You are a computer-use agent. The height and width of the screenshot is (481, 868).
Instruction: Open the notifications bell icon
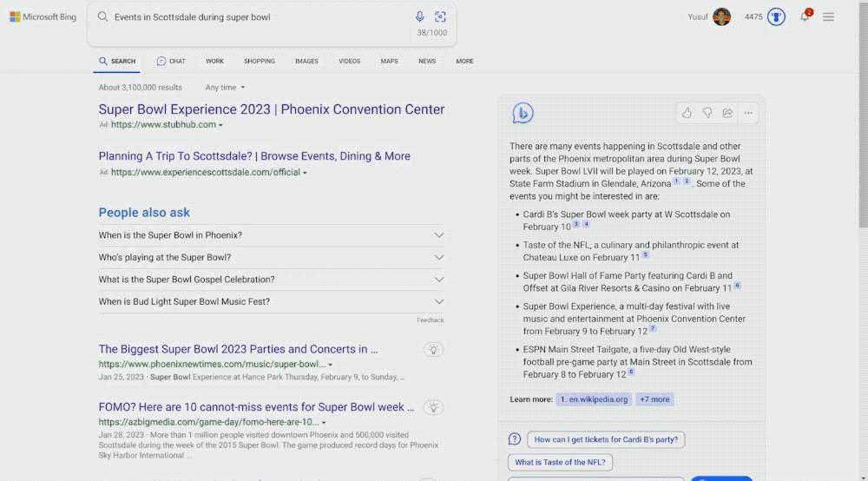coord(805,16)
